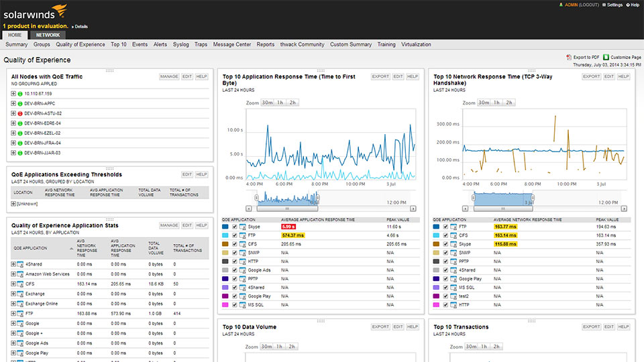Click EXPORT on Top 10 Application Response Time
The width and height of the screenshot is (644, 362).
380,77
